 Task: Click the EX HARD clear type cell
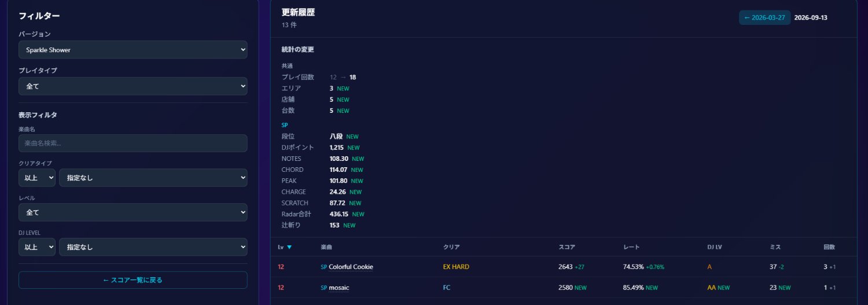[456, 267]
